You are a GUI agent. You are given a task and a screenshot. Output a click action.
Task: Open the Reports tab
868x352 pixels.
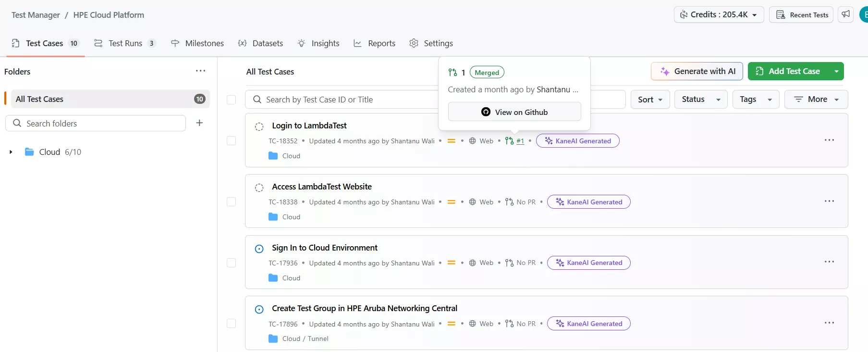point(374,43)
